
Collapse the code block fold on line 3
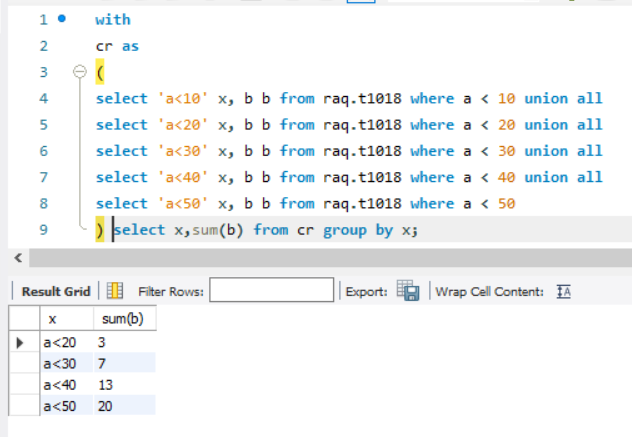coord(80,72)
